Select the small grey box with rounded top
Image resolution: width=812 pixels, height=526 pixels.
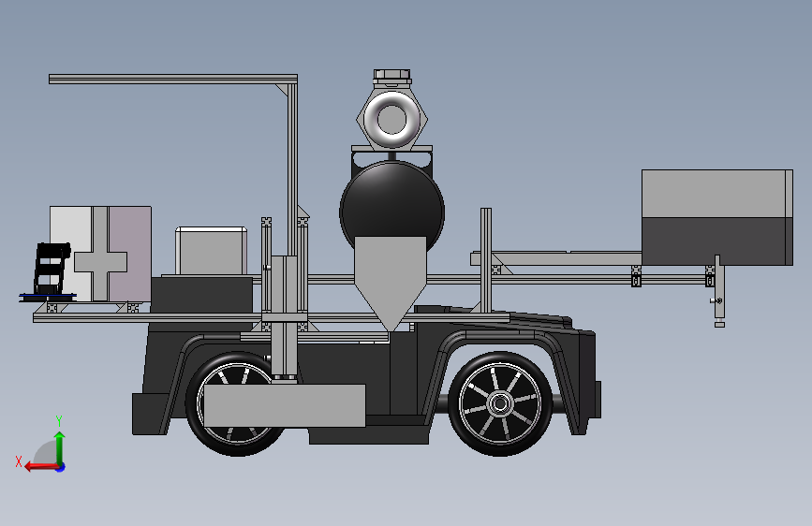pos(212,251)
